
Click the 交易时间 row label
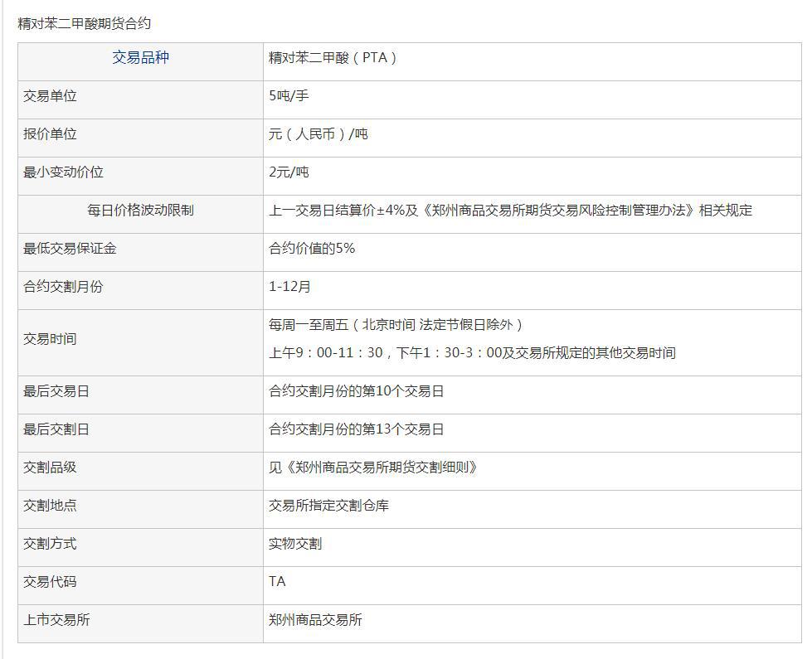(50, 339)
